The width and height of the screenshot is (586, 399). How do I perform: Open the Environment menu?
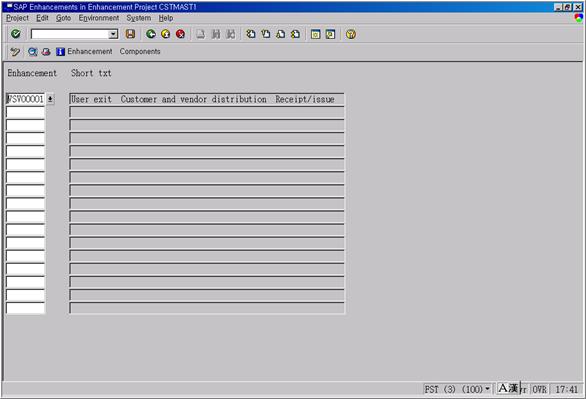99,18
